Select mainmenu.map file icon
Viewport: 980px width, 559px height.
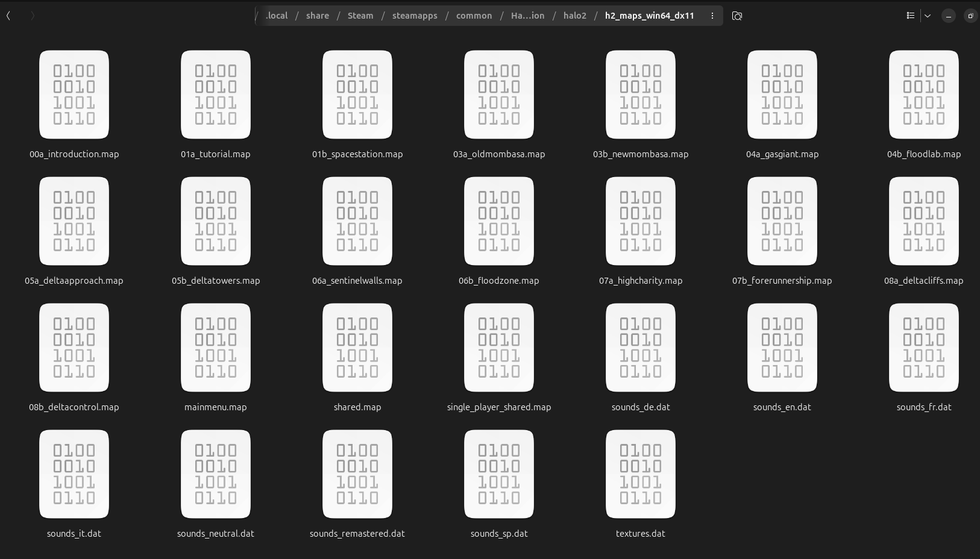click(216, 348)
